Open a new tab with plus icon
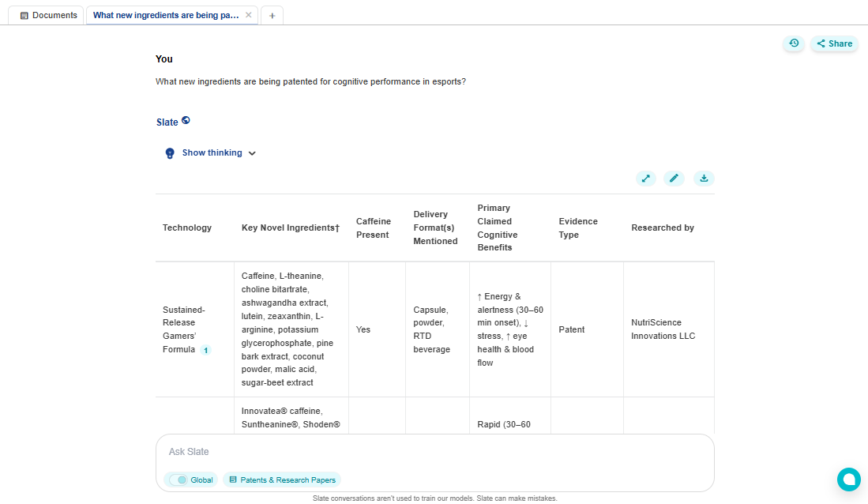 (x=272, y=15)
